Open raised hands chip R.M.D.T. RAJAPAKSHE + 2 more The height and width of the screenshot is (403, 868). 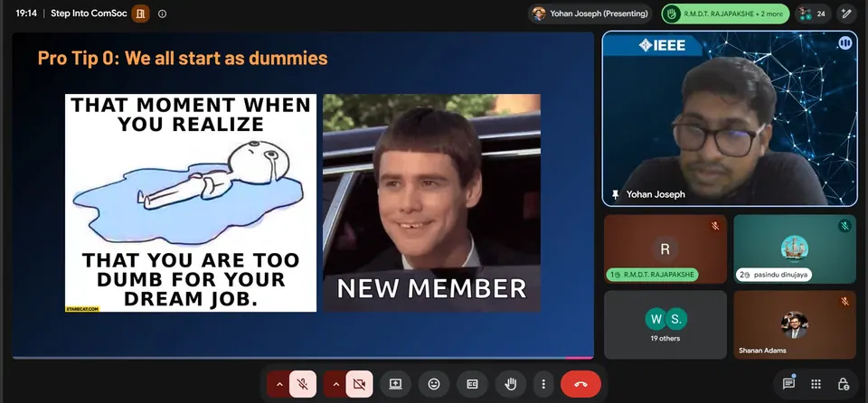(x=726, y=14)
